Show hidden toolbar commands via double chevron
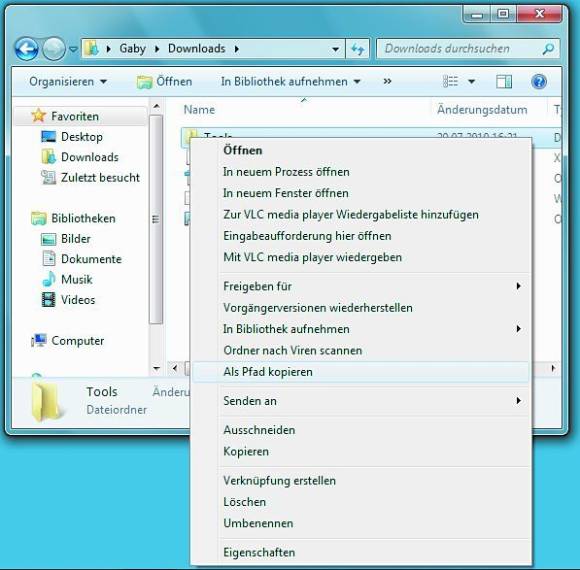This screenshot has width=580, height=570. pyautogui.click(x=387, y=81)
